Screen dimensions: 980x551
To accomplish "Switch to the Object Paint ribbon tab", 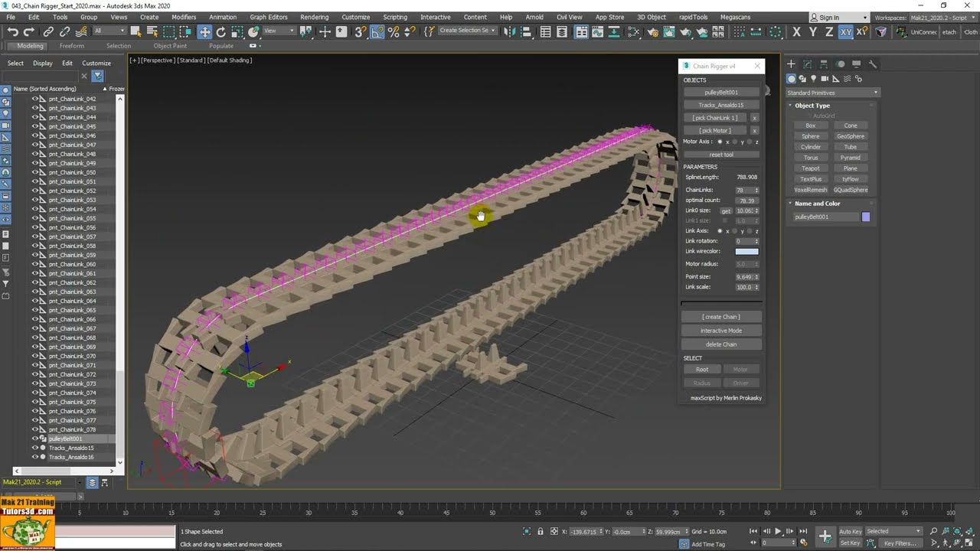I will pos(170,46).
